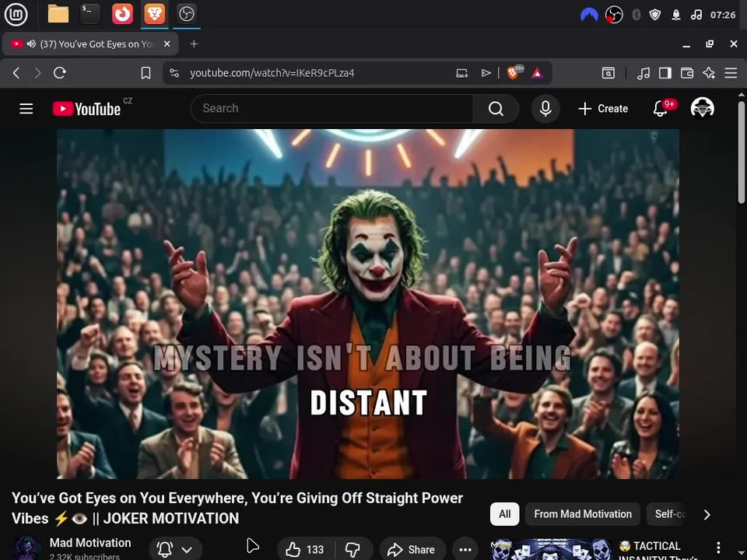Screen dimensions: 747x560
Task: Open the shield security tray icon
Action: point(655,15)
